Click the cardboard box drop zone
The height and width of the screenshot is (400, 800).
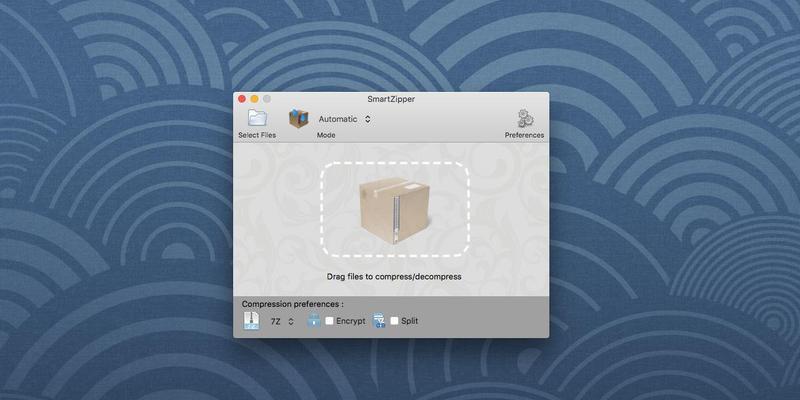point(395,210)
